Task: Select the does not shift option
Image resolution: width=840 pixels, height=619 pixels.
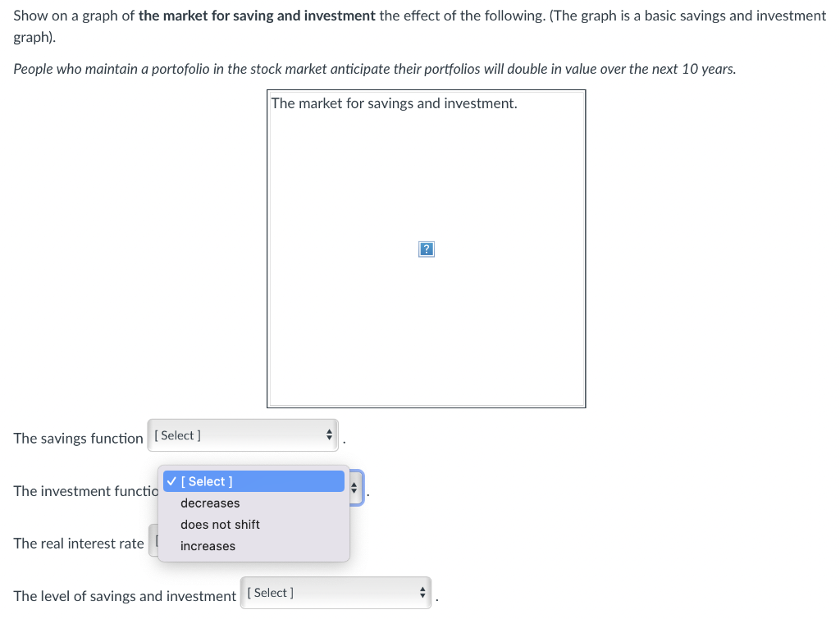Action: (x=220, y=524)
